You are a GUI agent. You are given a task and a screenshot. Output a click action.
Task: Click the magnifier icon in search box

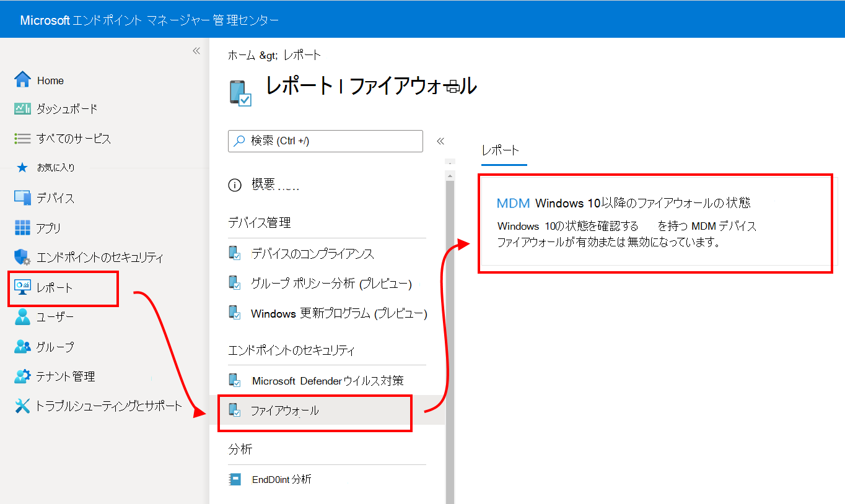tap(239, 141)
